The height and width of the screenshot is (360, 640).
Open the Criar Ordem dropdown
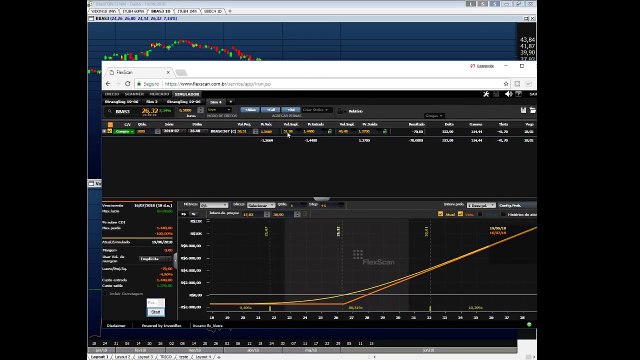pos(317,110)
